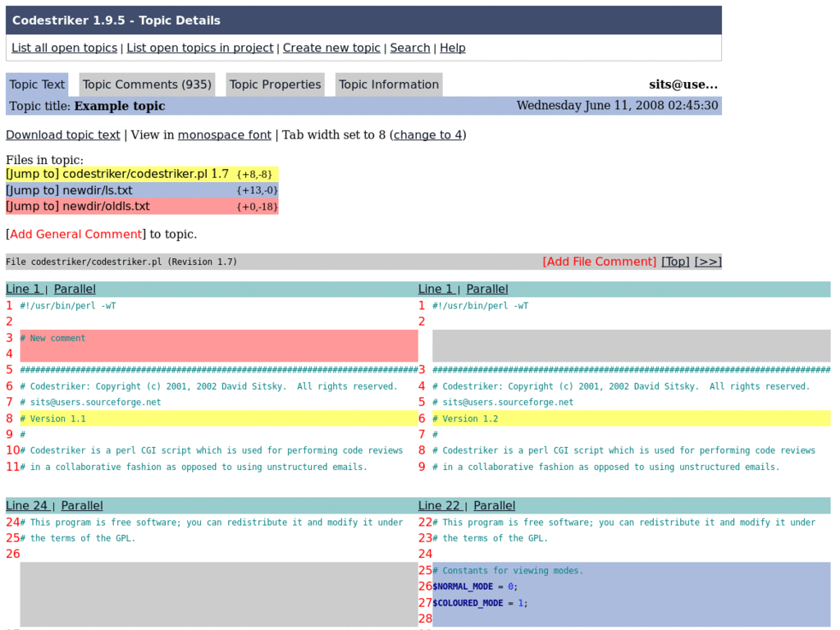Click the 'Codestriker 1.9.5 - Topic Details' heading

pos(116,21)
